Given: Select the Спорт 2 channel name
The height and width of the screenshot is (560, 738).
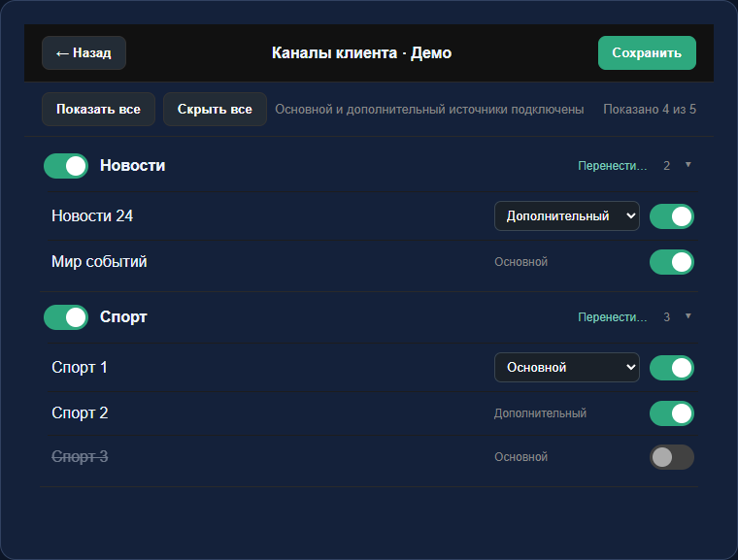Looking at the screenshot, I should point(80,412).
